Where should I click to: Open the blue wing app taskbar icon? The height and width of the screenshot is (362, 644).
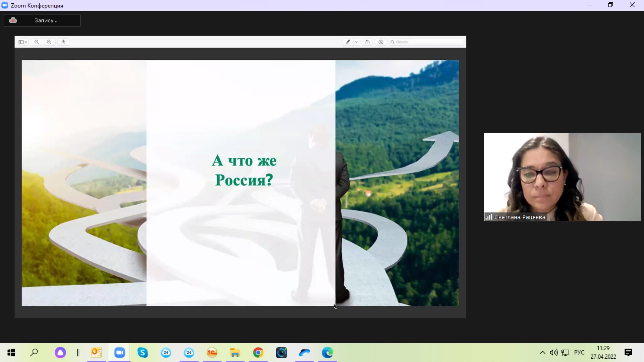point(305,353)
